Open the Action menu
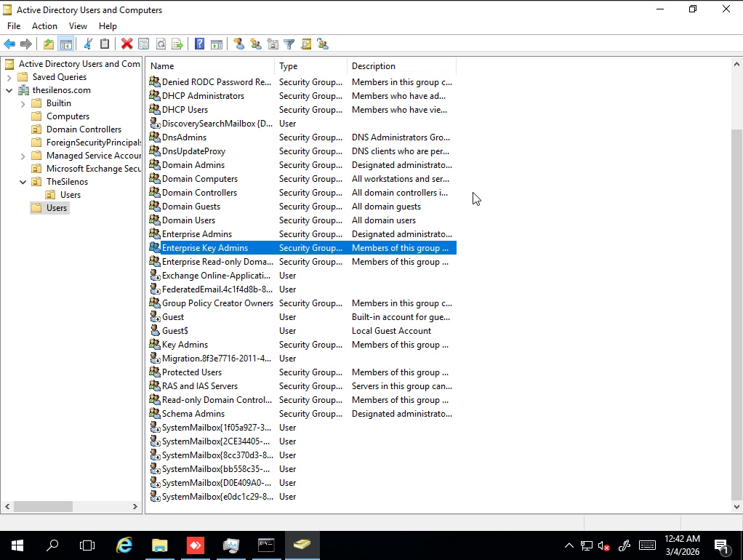 (x=44, y=26)
